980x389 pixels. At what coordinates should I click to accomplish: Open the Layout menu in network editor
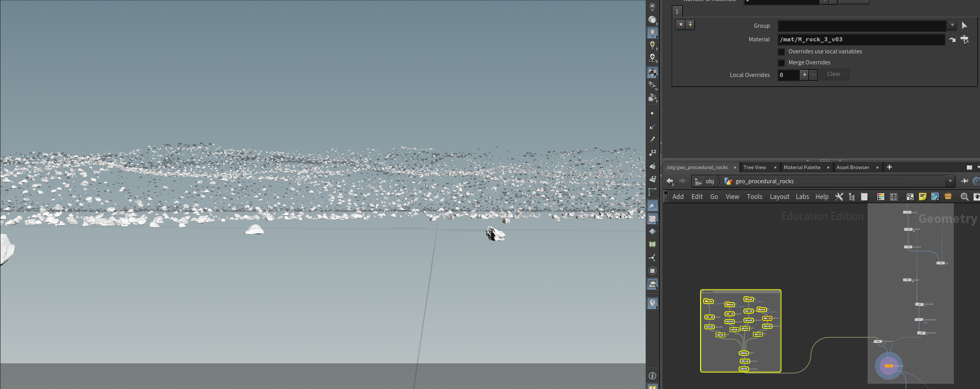780,197
